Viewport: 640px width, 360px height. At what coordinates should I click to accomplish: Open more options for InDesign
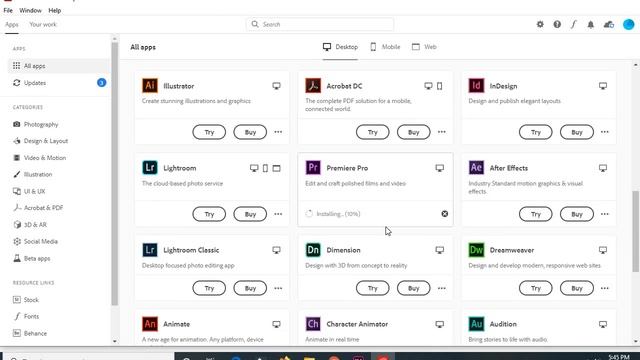tap(604, 132)
